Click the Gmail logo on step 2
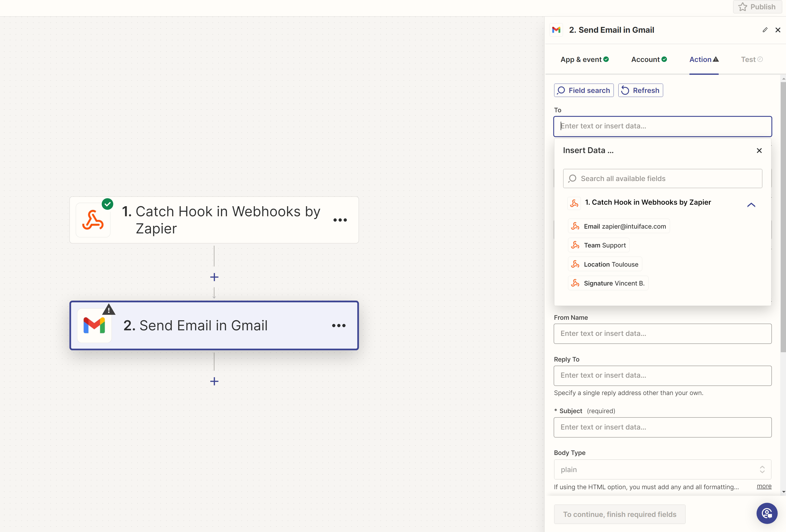 (94, 325)
